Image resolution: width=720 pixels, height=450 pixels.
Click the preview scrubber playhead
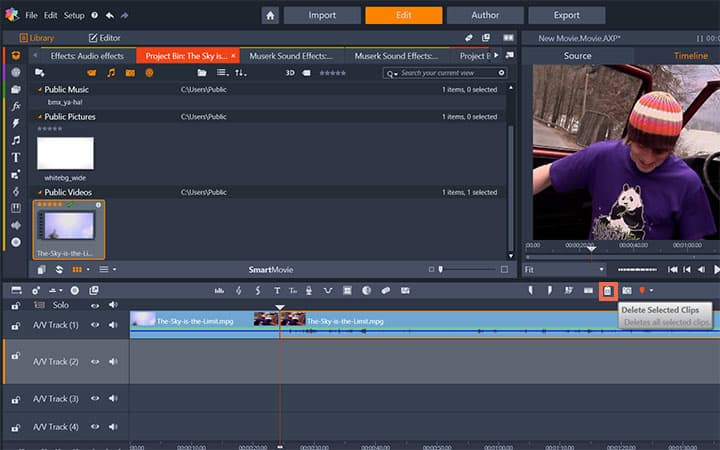click(591, 248)
